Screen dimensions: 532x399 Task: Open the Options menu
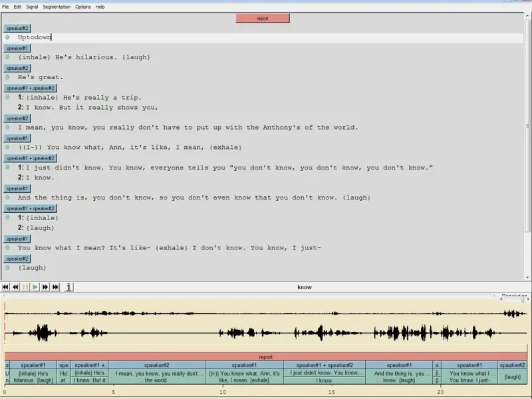(x=83, y=7)
